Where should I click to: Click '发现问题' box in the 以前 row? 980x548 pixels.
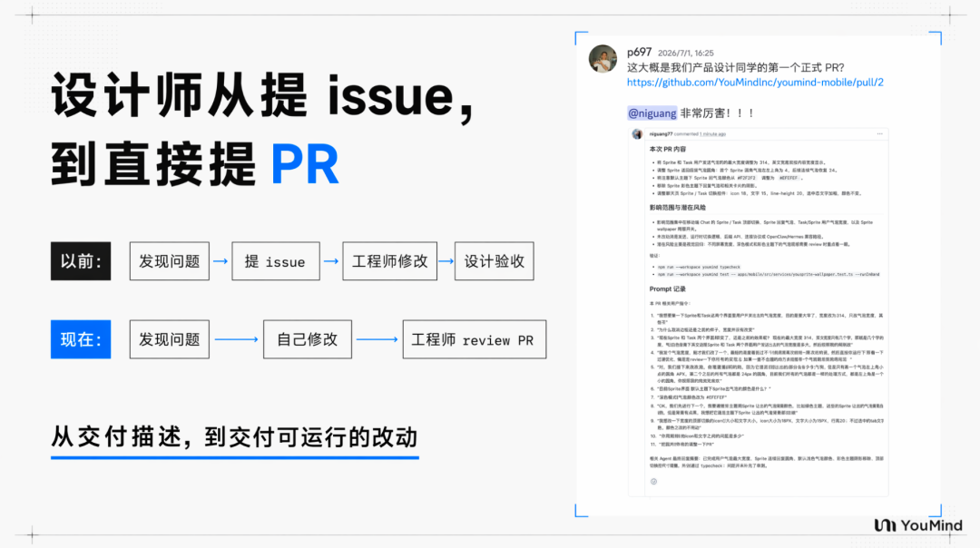click(x=170, y=261)
